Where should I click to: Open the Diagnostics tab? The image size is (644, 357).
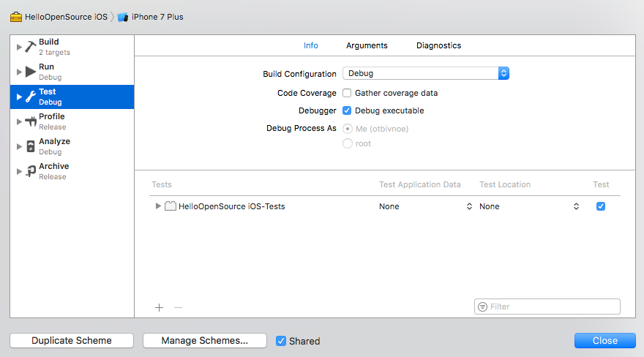point(438,45)
